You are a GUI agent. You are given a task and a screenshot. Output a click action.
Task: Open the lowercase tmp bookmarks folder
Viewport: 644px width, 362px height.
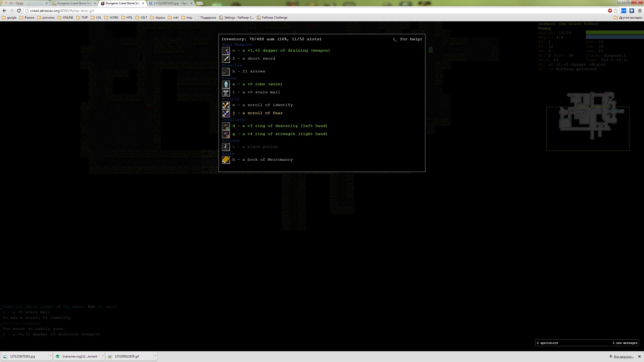pos(187,18)
